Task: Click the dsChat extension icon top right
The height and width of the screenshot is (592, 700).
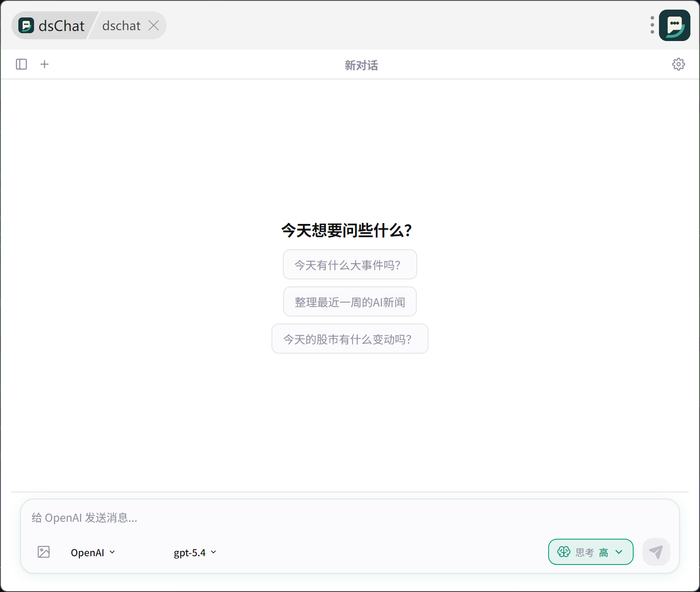Action: coord(674,25)
